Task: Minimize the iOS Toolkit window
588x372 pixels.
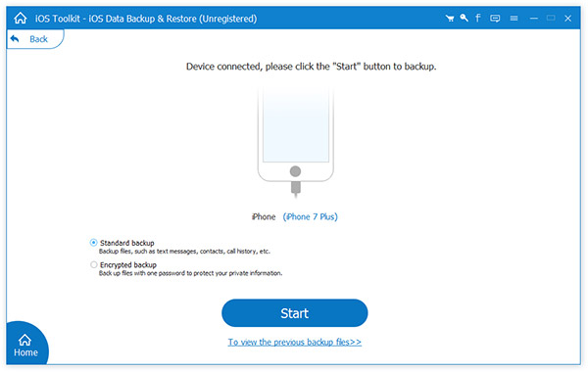Action: 534,18
